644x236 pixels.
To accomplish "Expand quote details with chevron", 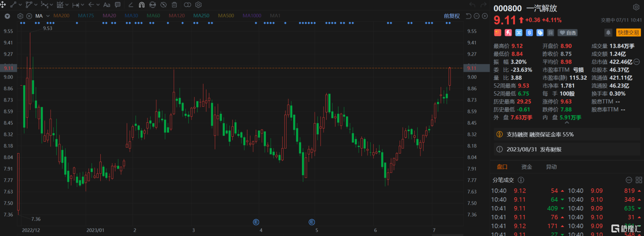I will coord(566,123).
